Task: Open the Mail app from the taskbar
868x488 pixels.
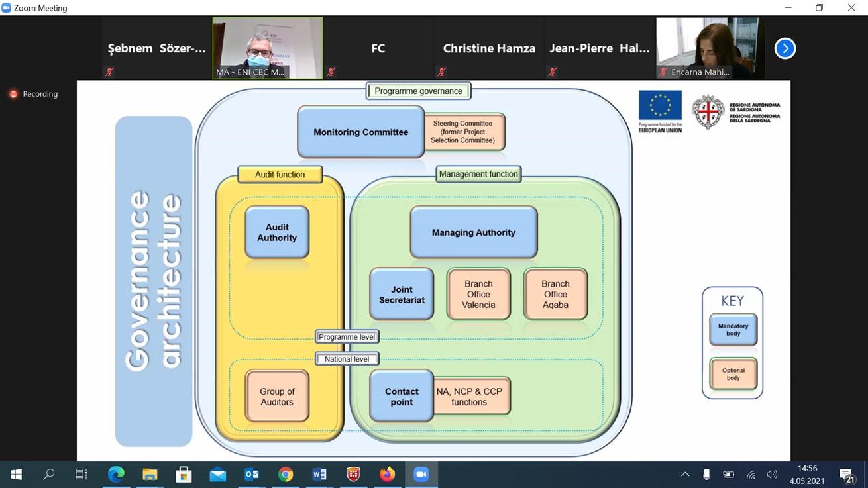Action: point(217,474)
